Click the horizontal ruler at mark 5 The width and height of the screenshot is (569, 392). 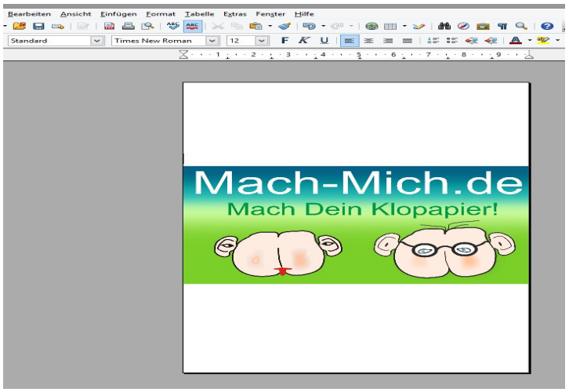point(358,54)
